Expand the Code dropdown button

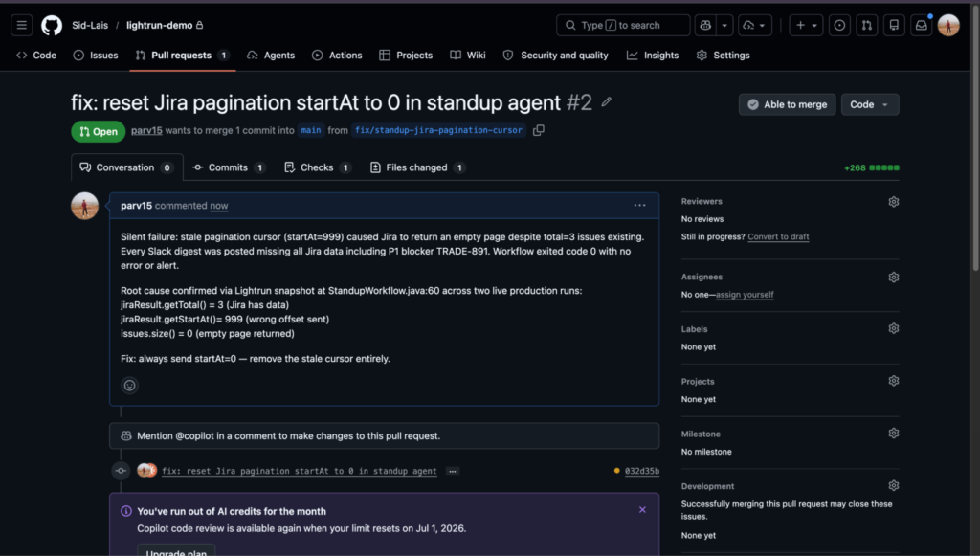tap(870, 104)
